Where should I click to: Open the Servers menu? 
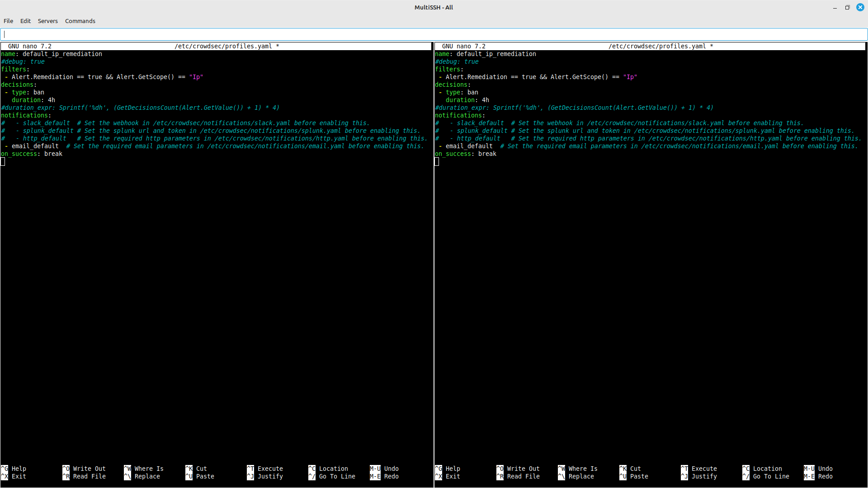tap(47, 21)
